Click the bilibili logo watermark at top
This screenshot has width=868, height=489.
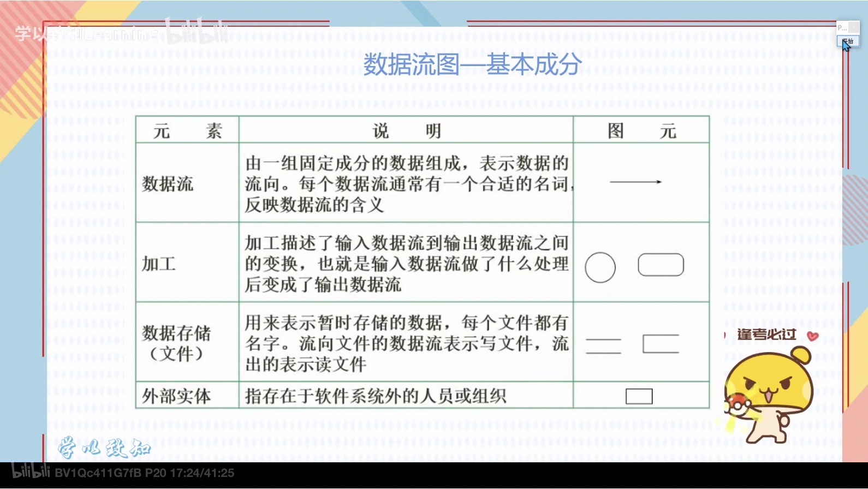(197, 32)
